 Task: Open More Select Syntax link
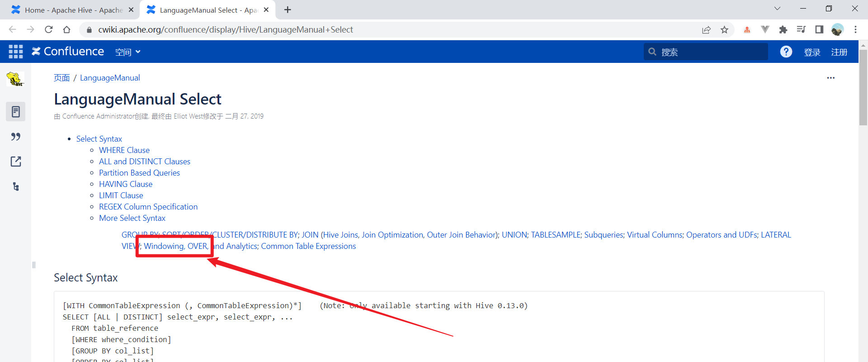132,218
